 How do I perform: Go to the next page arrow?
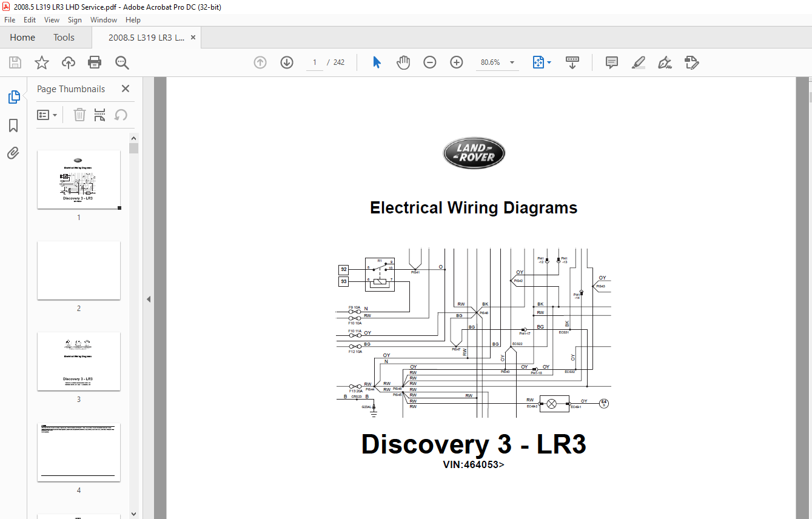(287, 62)
